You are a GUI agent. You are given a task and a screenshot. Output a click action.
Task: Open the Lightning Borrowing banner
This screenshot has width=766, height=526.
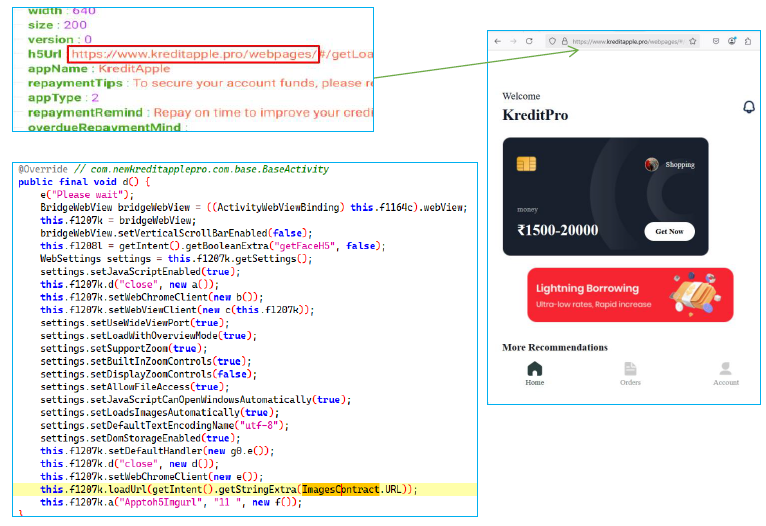click(630, 295)
